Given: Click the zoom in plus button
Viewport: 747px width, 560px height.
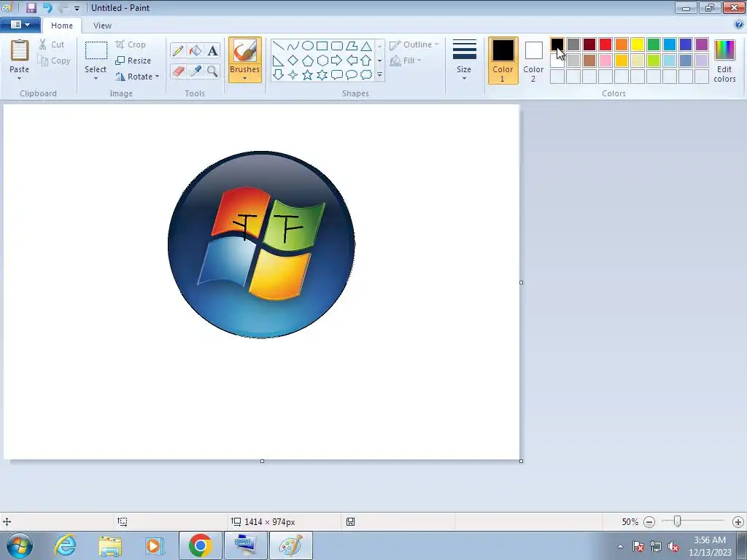Looking at the screenshot, I should pos(738,522).
